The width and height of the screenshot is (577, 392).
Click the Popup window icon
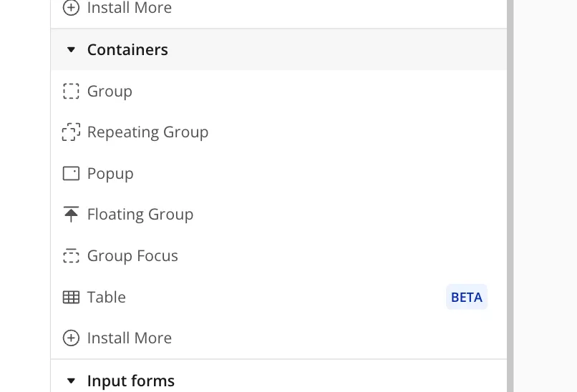[71, 174]
